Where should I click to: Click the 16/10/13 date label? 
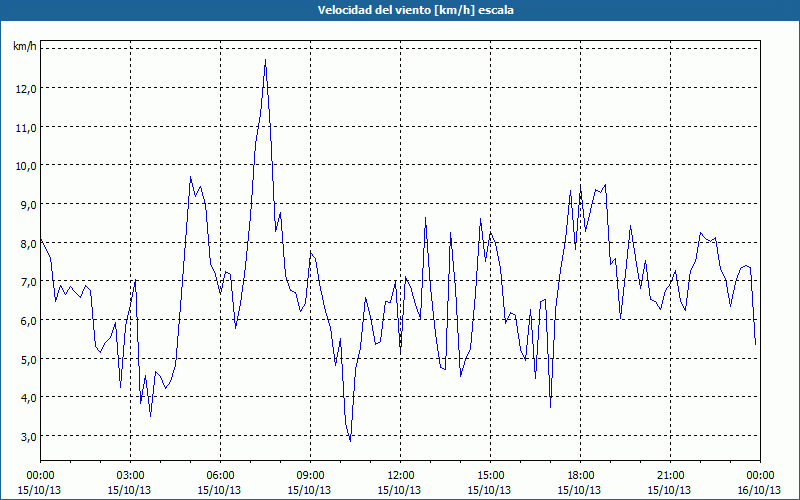(x=760, y=490)
